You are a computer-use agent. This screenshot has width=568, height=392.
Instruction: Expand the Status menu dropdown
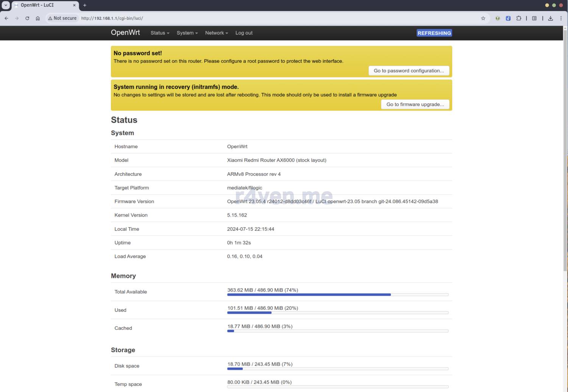click(160, 33)
